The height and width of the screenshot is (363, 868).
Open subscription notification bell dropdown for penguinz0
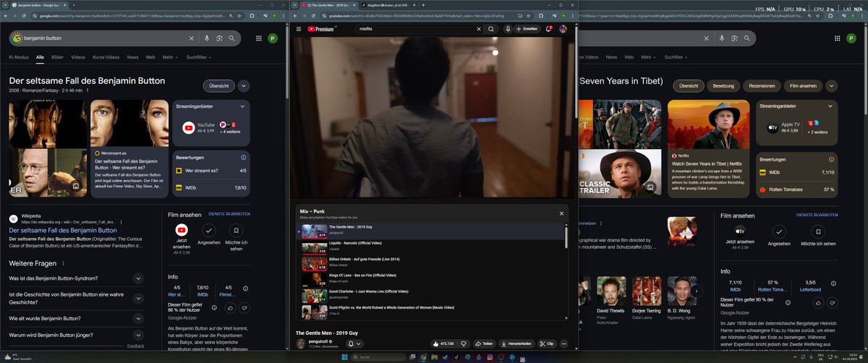pyautogui.click(x=354, y=343)
